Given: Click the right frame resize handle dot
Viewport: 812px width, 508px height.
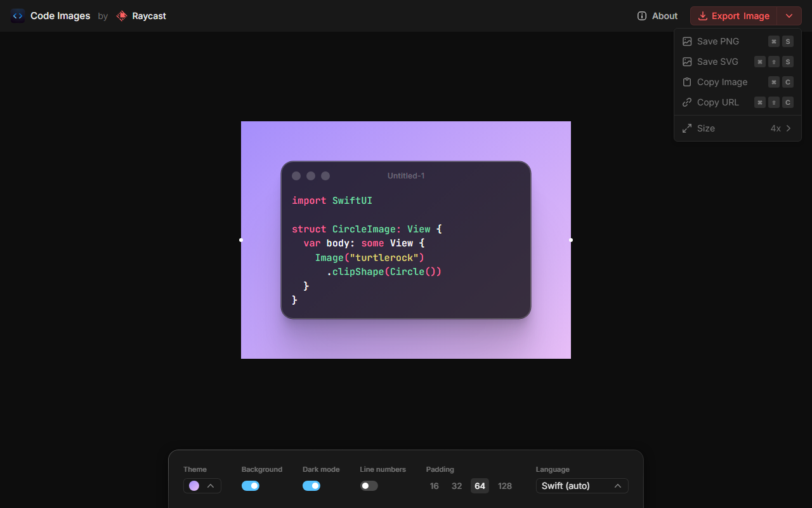Looking at the screenshot, I should point(571,240).
